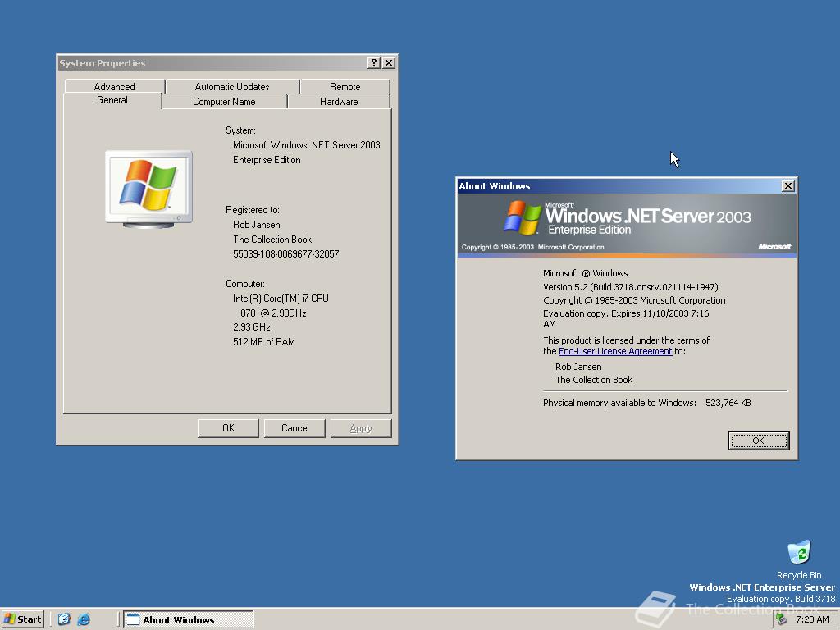Click the Windows monitor logo in System Properties
Screen dimensions: 840x630
[x=148, y=189]
